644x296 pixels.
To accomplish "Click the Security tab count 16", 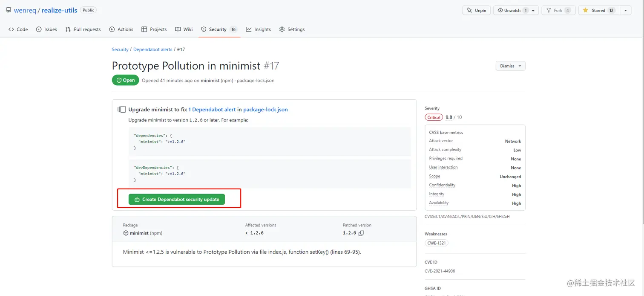I will tap(233, 29).
